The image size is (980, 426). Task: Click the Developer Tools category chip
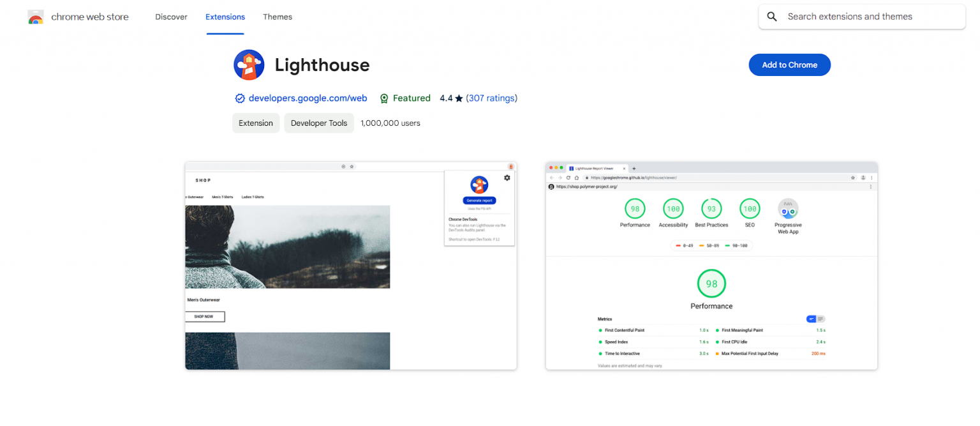[x=319, y=123]
